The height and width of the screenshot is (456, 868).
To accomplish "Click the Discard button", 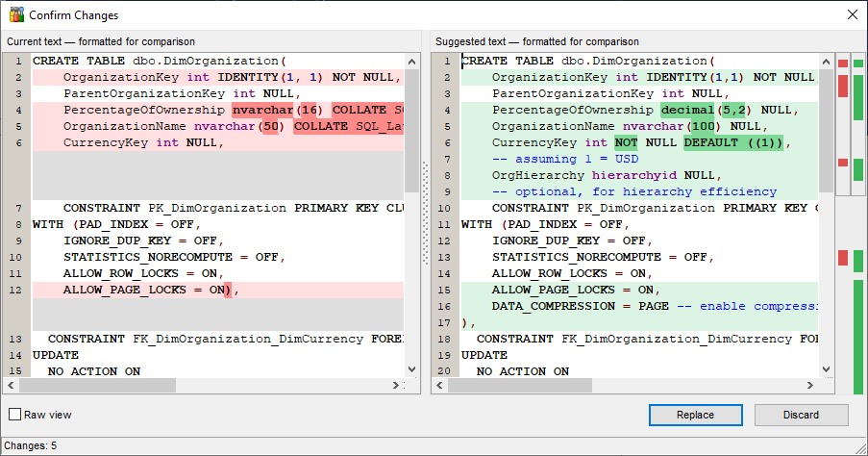I will [x=801, y=415].
